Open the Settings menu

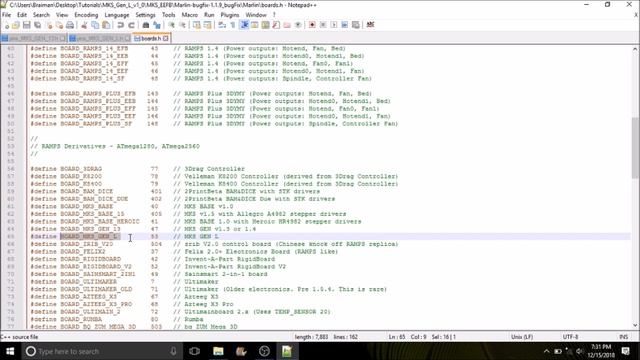tap(145, 15)
